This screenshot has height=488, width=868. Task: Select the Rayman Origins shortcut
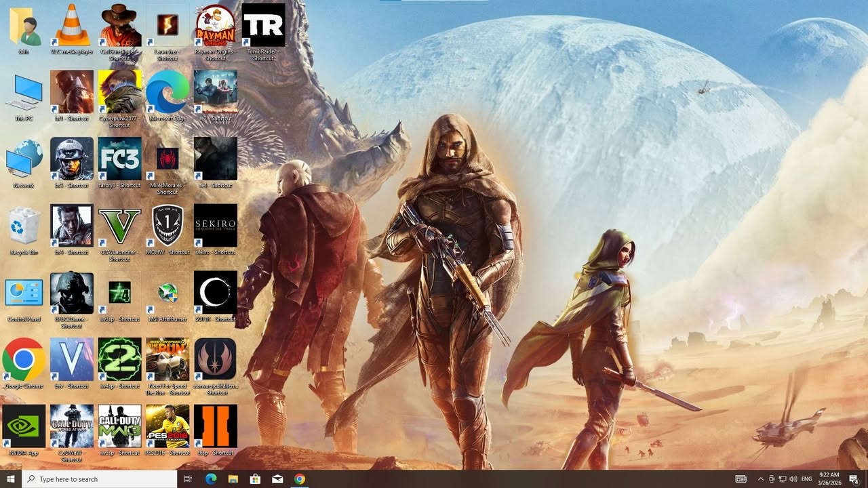click(215, 26)
